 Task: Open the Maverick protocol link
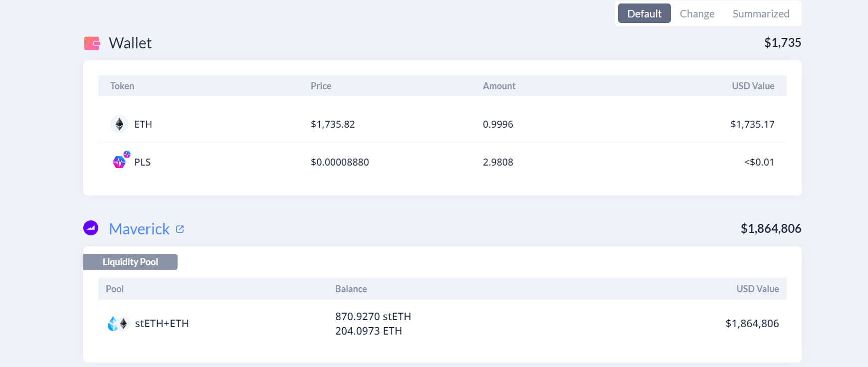tap(139, 229)
